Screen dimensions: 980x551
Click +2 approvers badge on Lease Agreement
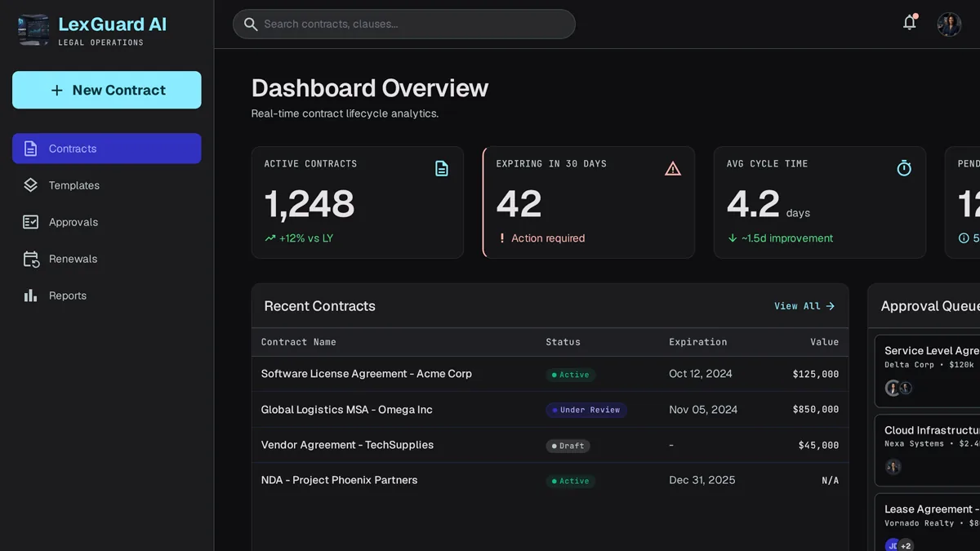point(906,545)
